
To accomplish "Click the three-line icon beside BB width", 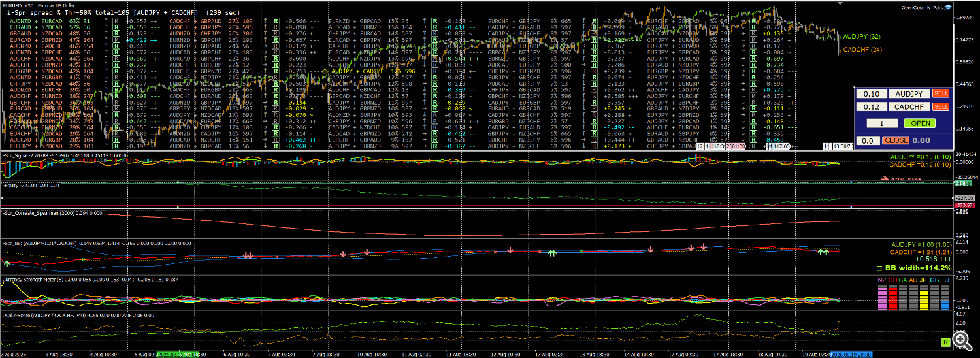I will coord(879,268).
